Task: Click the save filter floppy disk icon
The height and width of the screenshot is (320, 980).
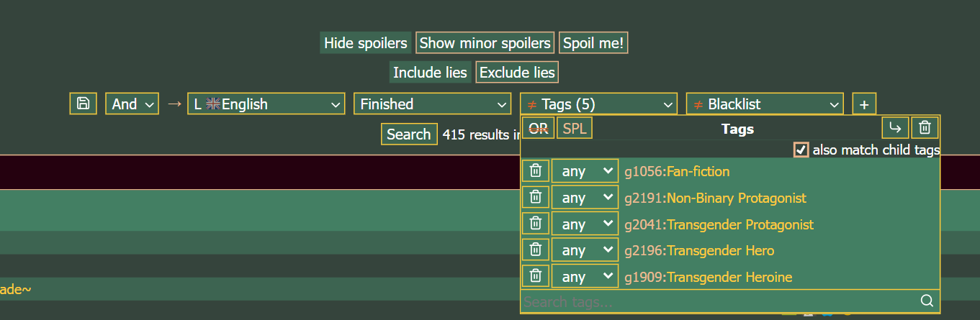Action: 83,104
